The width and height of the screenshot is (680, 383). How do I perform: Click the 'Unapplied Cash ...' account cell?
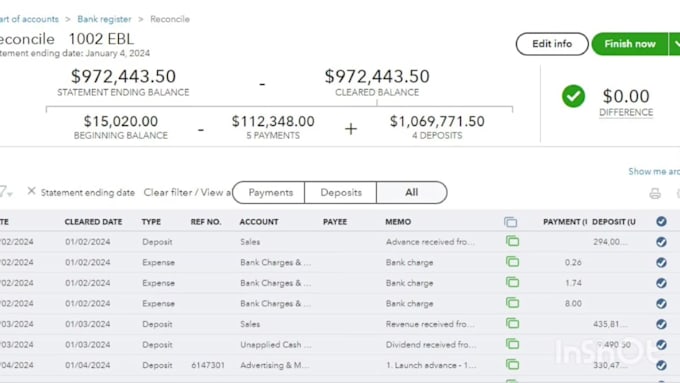pos(275,344)
